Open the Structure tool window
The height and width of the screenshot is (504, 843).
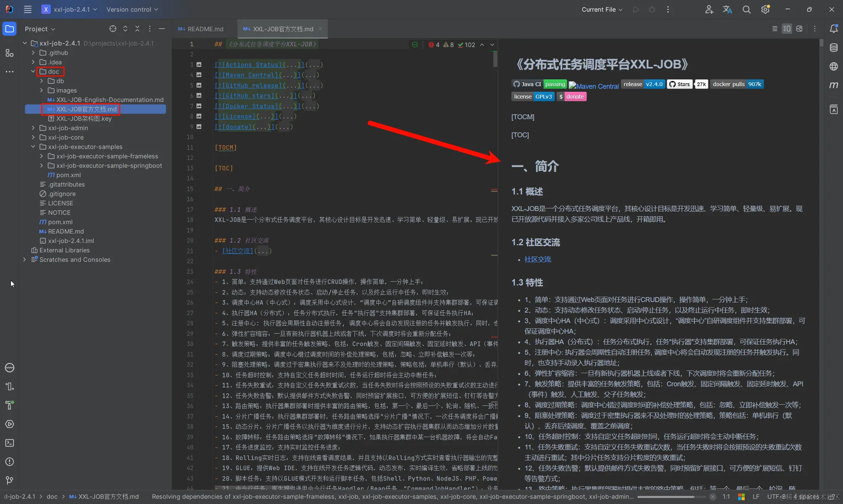click(9, 53)
